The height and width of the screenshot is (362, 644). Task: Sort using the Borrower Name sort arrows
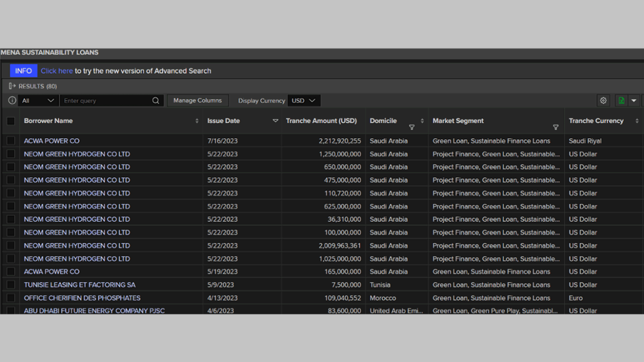[x=197, y=120]
